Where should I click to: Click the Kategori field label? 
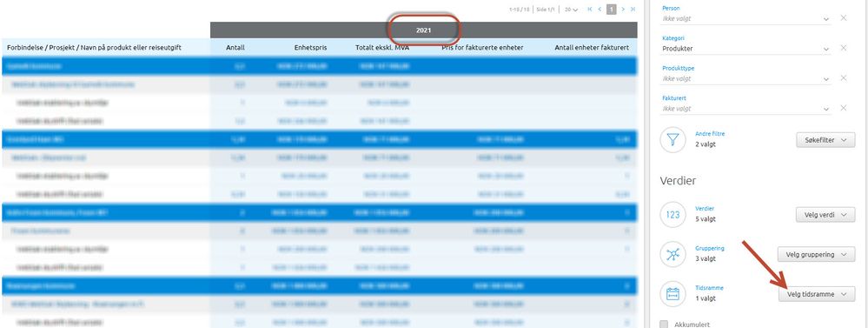(x=673, y=38)
